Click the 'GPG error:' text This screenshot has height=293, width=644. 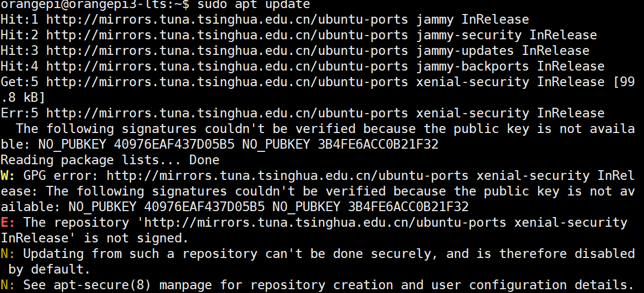coord(61,176)
